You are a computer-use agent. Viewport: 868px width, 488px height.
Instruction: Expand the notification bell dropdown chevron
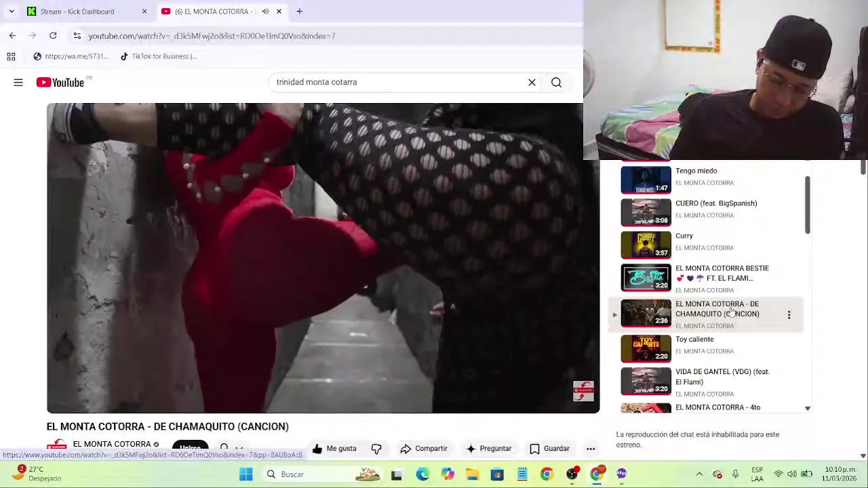tap(239, 448)
